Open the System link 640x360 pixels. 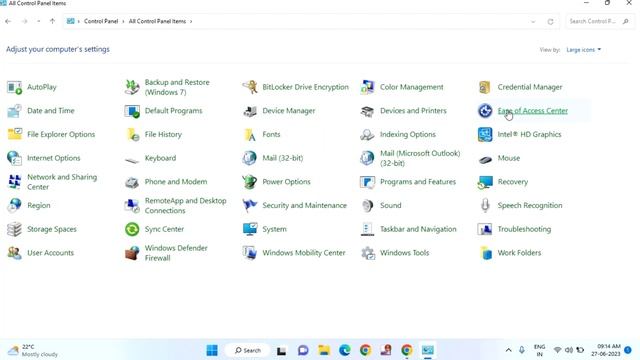point(274,229)
